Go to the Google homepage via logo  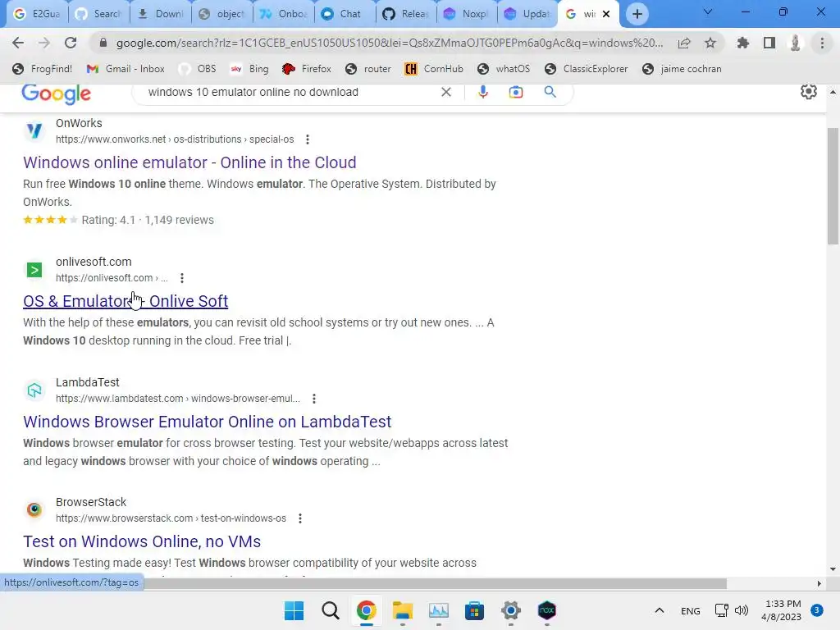(x=57, y=94)
